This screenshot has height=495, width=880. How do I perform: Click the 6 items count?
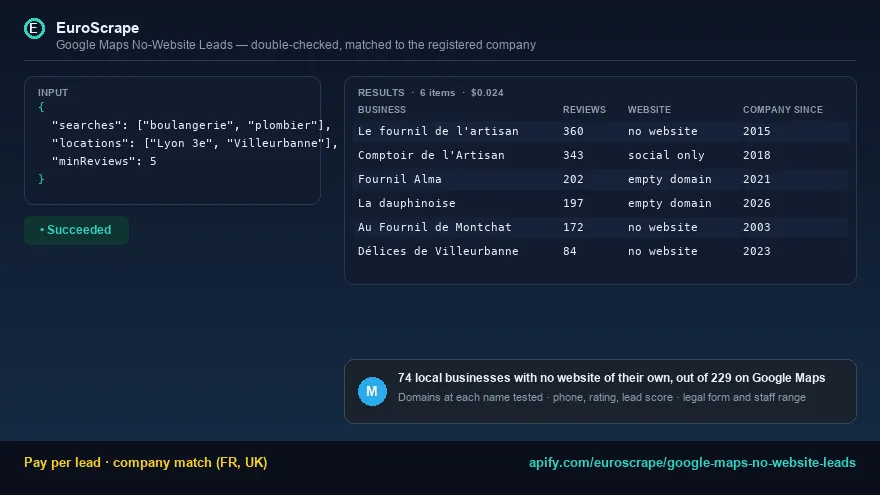coord(437,93)
